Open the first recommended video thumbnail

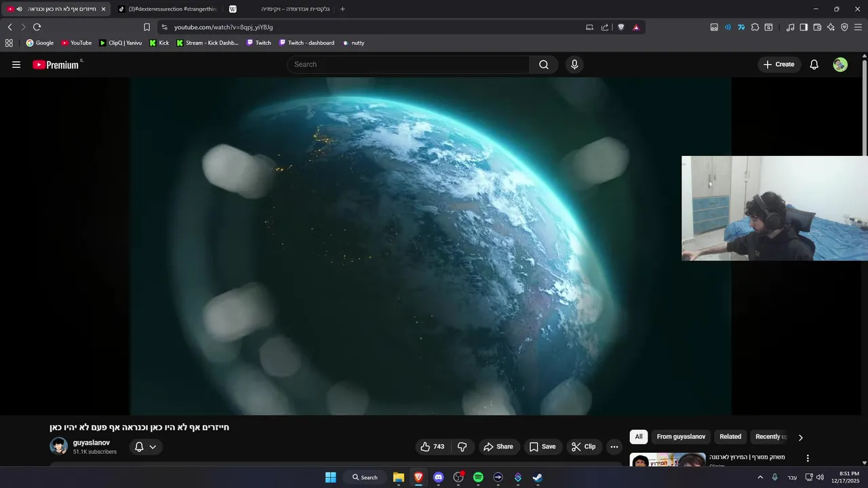667,460
